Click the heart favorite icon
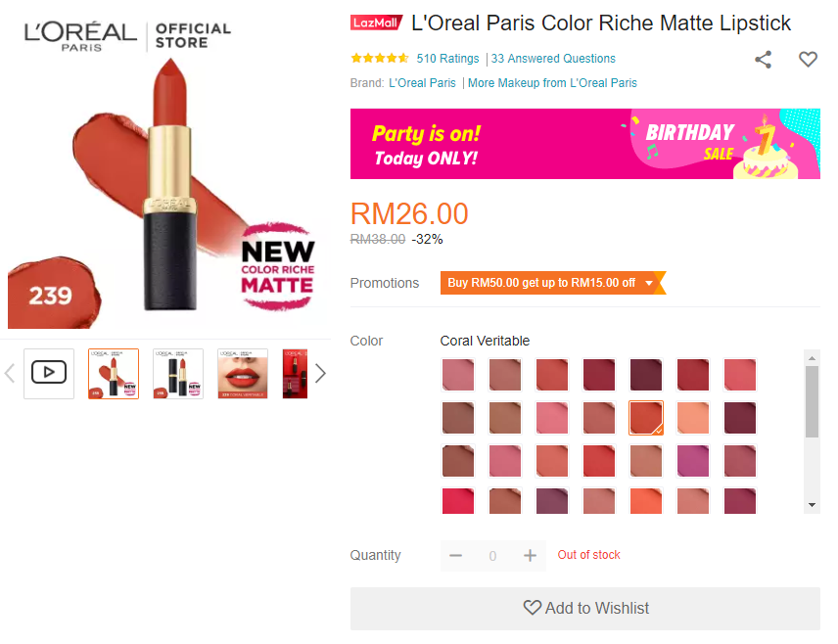The width and height of the screenshot is (838, 644). [x=808, y=60]
